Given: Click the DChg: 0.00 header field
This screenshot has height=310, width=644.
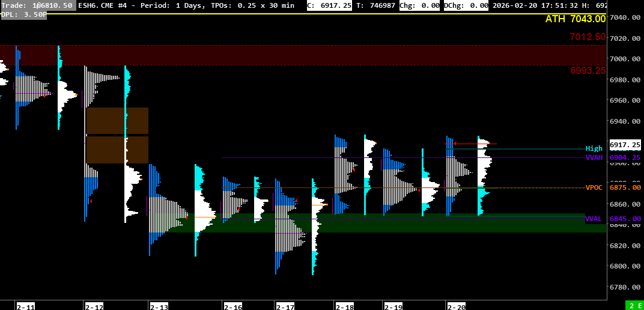Looking at the screenshot, I should [466, 5].
